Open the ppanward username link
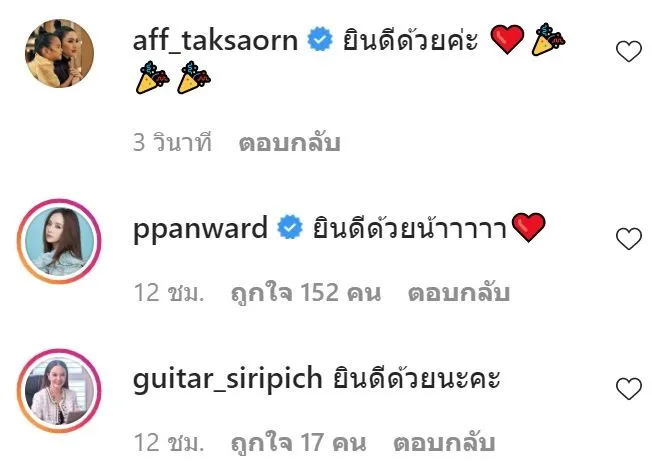This screenshot has height=476, width=652. [x=200, y=229]
